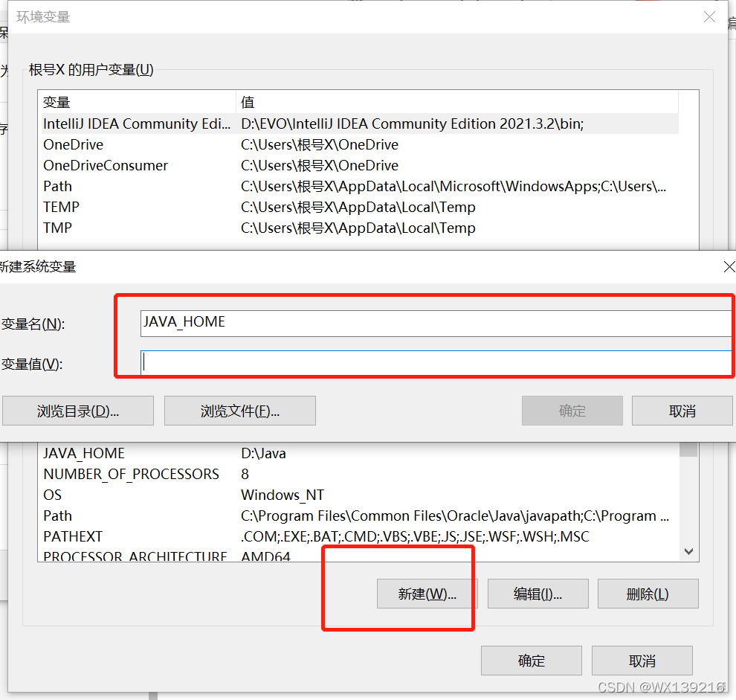Select the Path row in system variables
This screenshot has height=700, width=736.
[360, 516]
